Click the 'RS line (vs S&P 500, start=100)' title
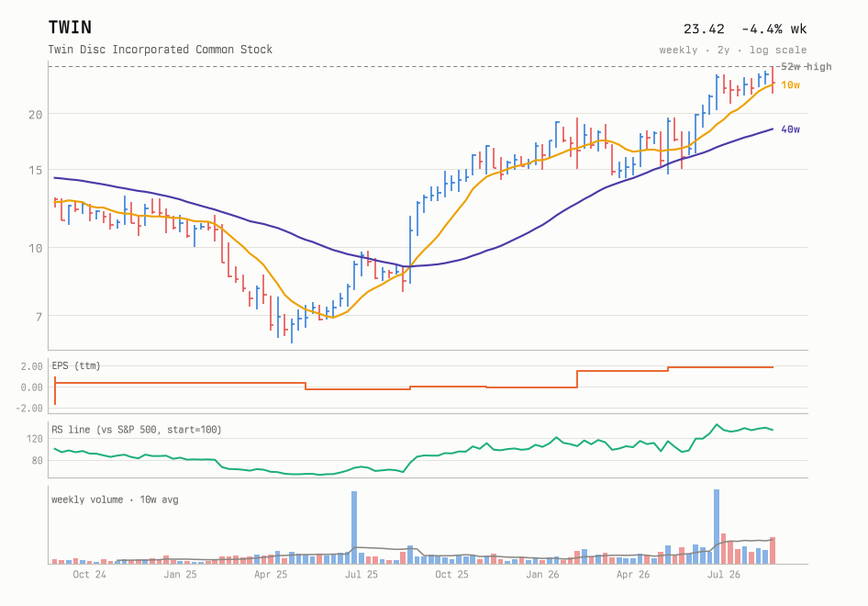The width and height of the screenshot is (868, 606). (136, 430)
